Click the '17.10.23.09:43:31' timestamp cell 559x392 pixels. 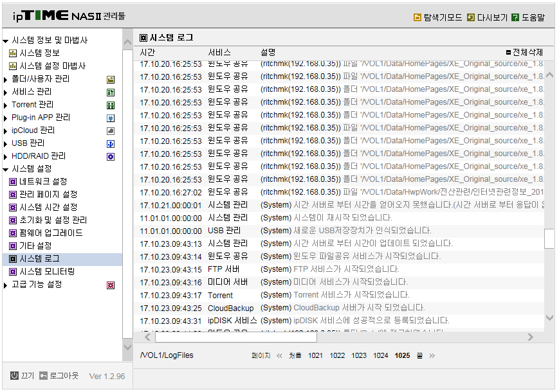click(170, 321)
